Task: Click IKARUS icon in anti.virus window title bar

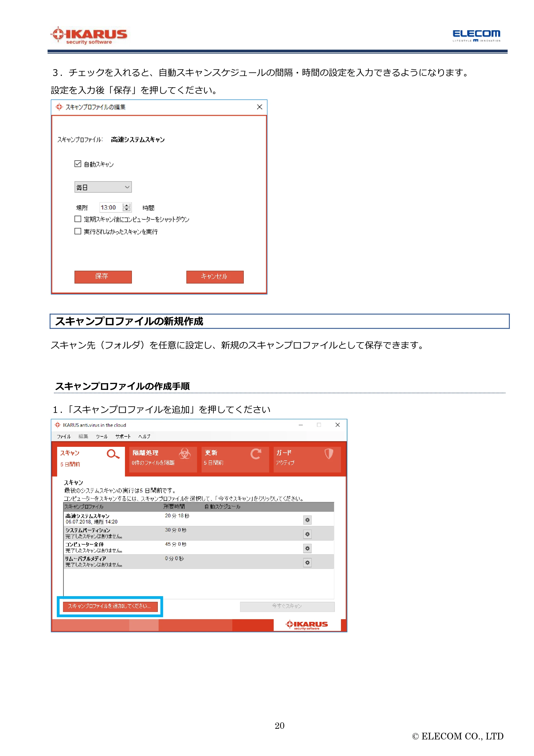Action: tap(58, 425)
